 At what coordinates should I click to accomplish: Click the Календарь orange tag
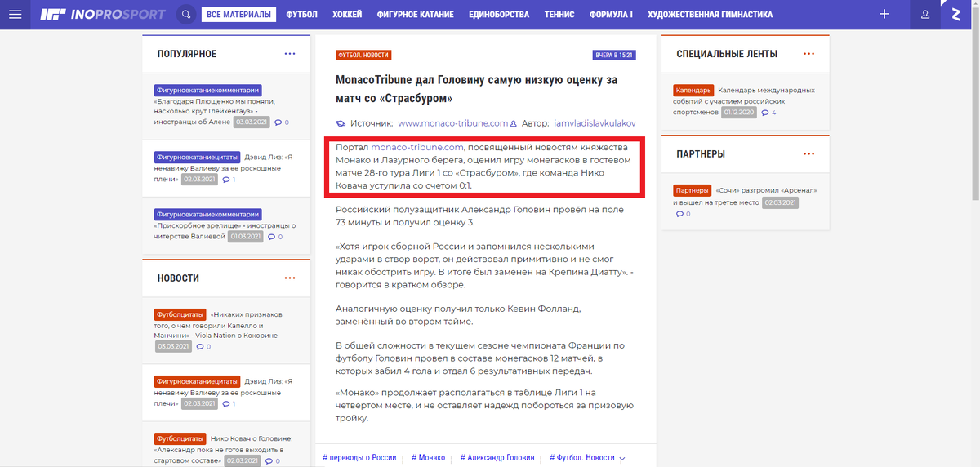(693, 91)
